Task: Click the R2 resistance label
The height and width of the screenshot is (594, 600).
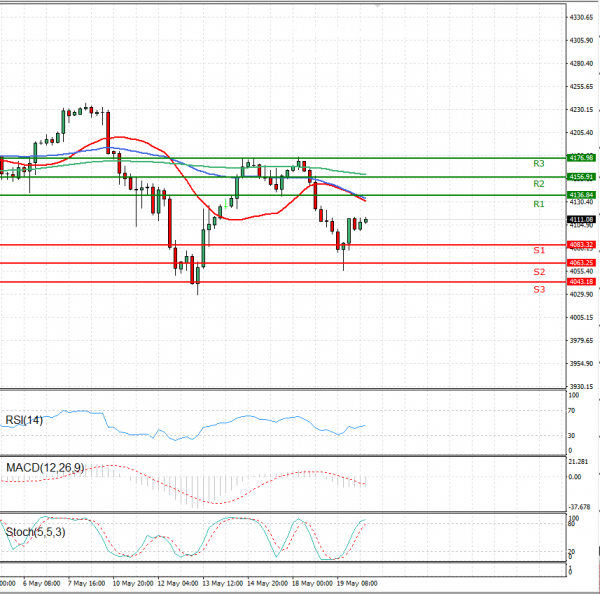Action: click(538, 184)
